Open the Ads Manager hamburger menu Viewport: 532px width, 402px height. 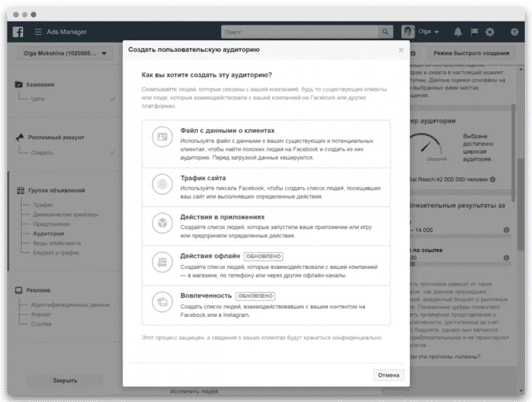38,32
